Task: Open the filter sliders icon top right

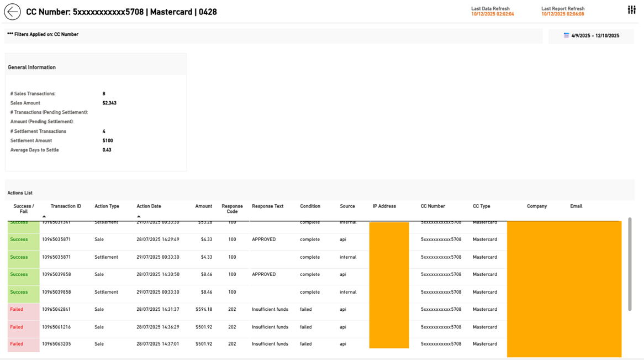Action: 632,10
